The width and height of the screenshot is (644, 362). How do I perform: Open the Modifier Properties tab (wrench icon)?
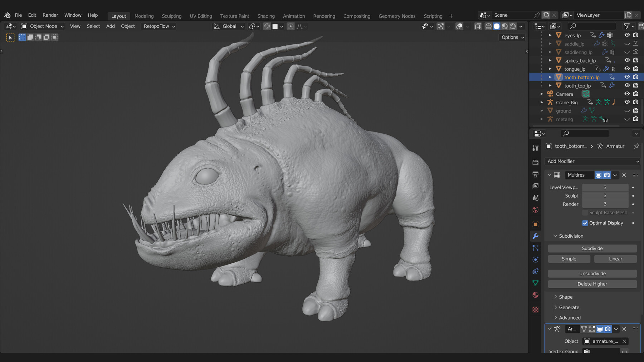click(535, 236)
